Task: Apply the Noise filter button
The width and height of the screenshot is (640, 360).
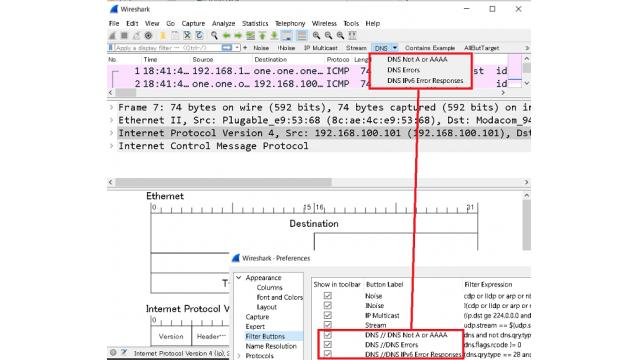Action: 261,48
